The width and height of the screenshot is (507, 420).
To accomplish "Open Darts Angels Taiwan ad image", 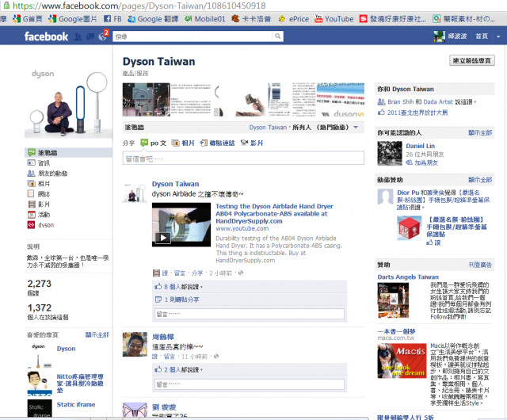I will coord(393,300).
